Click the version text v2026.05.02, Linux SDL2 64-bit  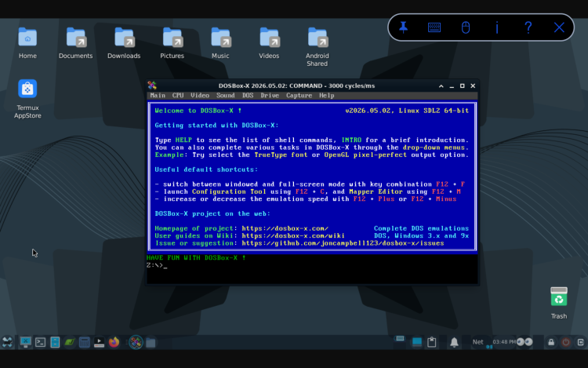[x=407, y=111]
